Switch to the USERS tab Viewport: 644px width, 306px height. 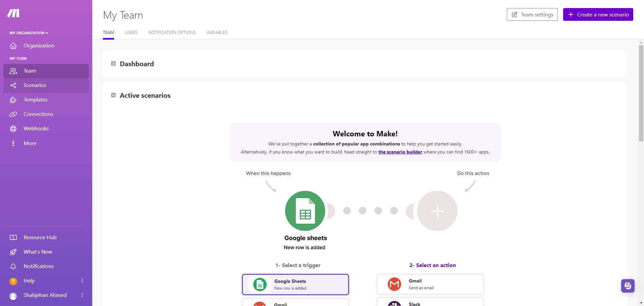pos(131,32)
